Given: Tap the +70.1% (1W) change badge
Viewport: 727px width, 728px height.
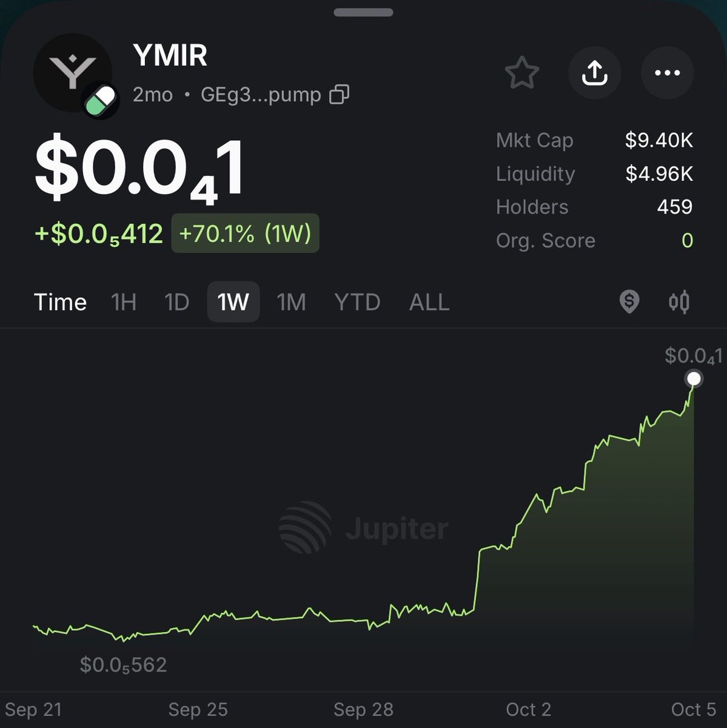Looking at the screenshot, I should click(x=246, y=234).
